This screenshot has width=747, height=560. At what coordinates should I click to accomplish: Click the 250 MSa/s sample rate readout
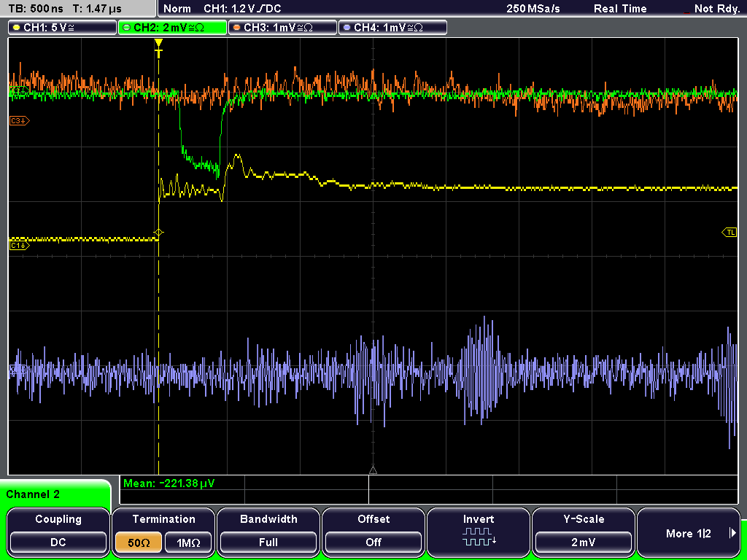coord(533,9)
